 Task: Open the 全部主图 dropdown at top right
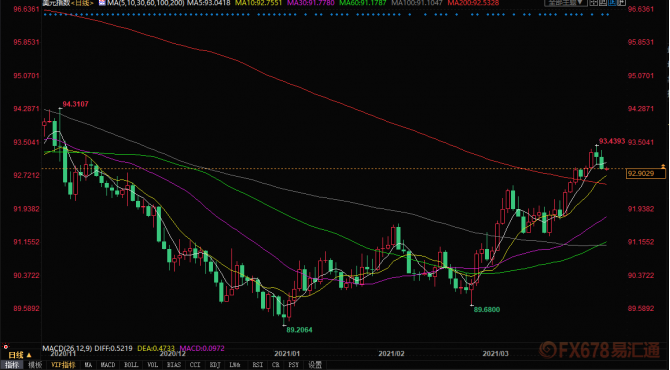click(x=566, y=3)
